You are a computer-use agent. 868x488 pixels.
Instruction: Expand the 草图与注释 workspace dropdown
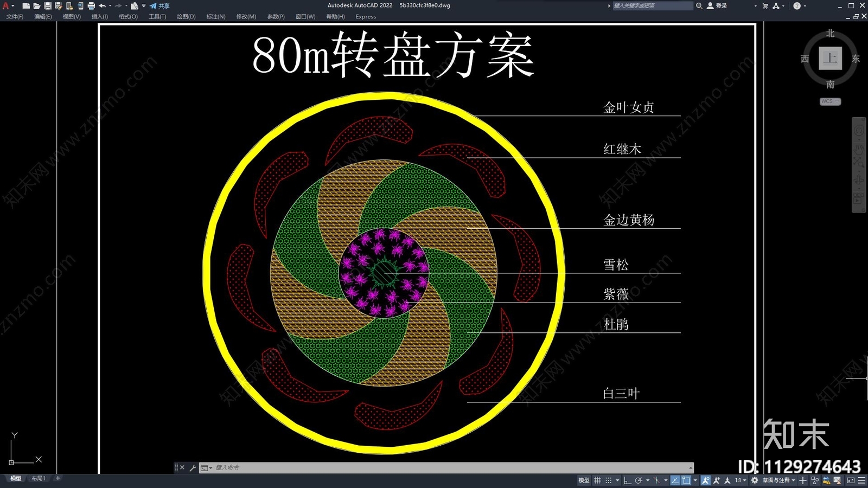(778, 480)
